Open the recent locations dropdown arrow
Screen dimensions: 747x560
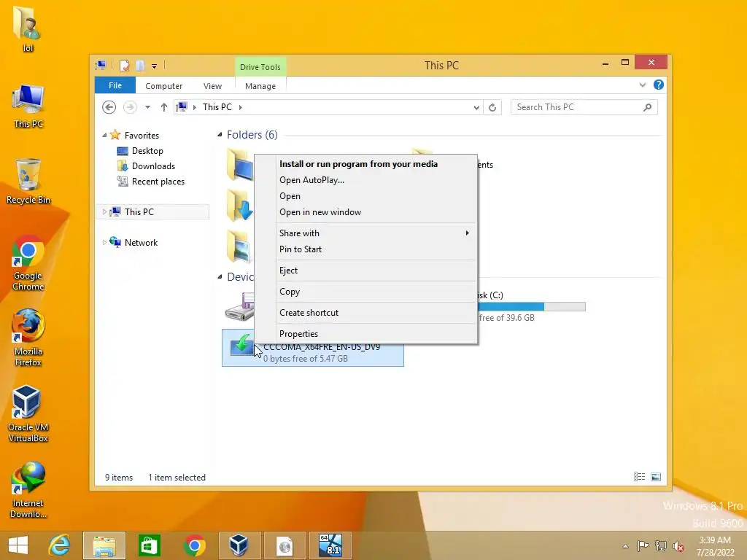tap(147, 107)
